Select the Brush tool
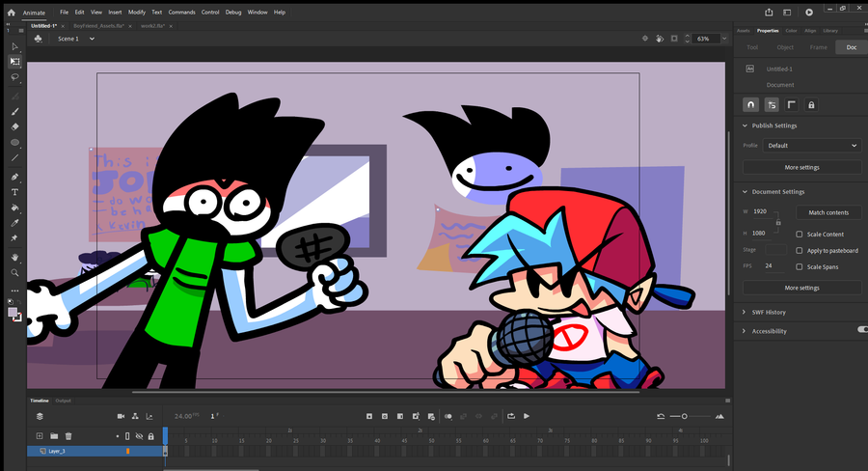868x471 pixels. coord(14,111)
